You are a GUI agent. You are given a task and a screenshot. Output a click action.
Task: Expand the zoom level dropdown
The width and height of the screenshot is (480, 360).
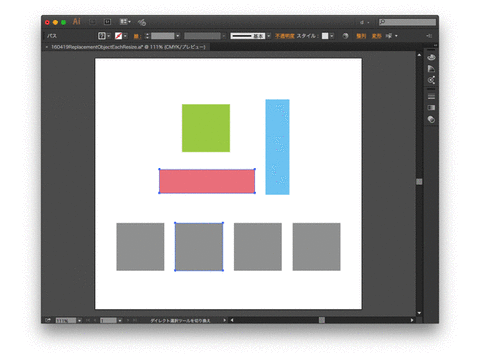click(79, 321)
